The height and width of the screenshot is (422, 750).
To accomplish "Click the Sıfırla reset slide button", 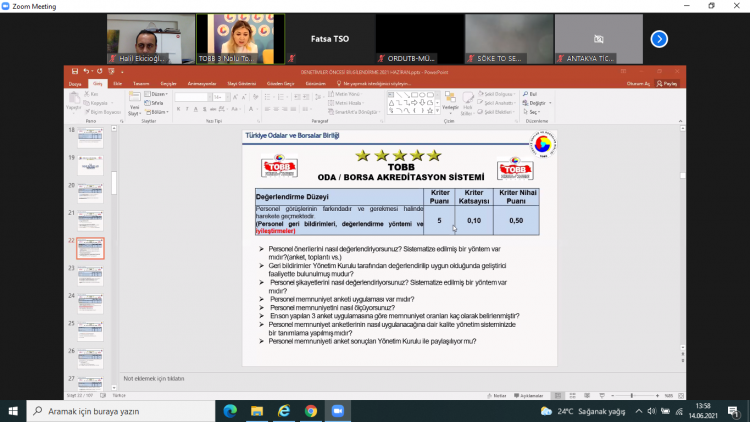I will (155, 102).
